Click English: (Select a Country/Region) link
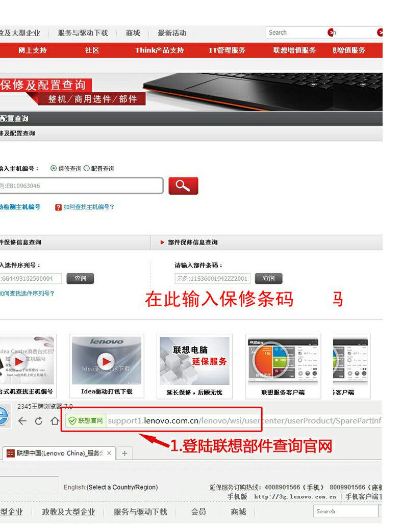The width and height of the screenshot is (403, 532). (111, 487)
